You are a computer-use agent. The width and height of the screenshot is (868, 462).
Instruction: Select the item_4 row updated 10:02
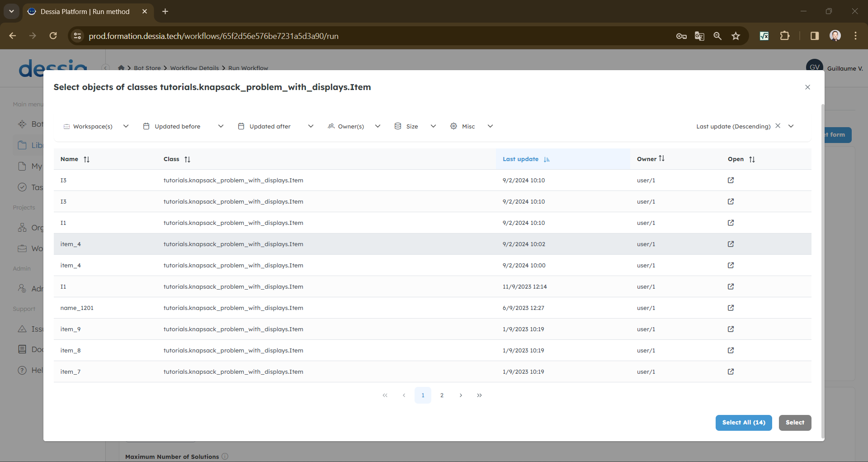(x=432, y=244)
